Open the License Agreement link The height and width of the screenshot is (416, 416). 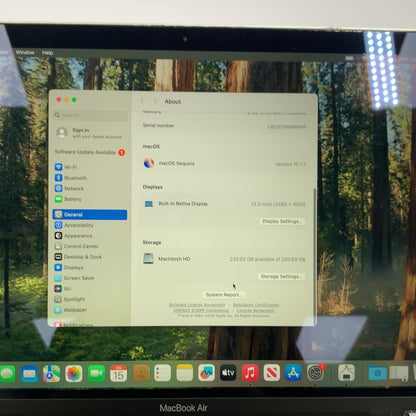click(255, 310)
